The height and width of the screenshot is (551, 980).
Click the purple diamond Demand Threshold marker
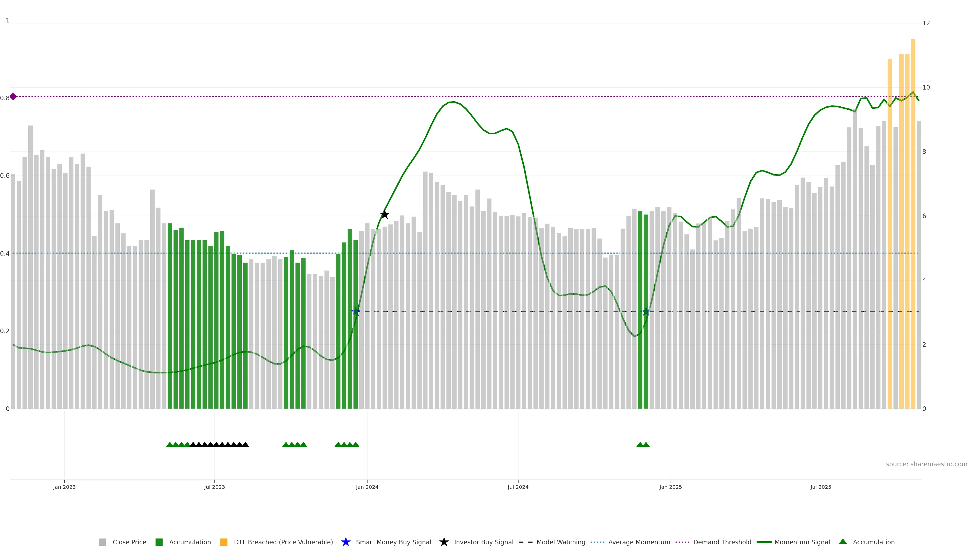(x=13, y=96)
